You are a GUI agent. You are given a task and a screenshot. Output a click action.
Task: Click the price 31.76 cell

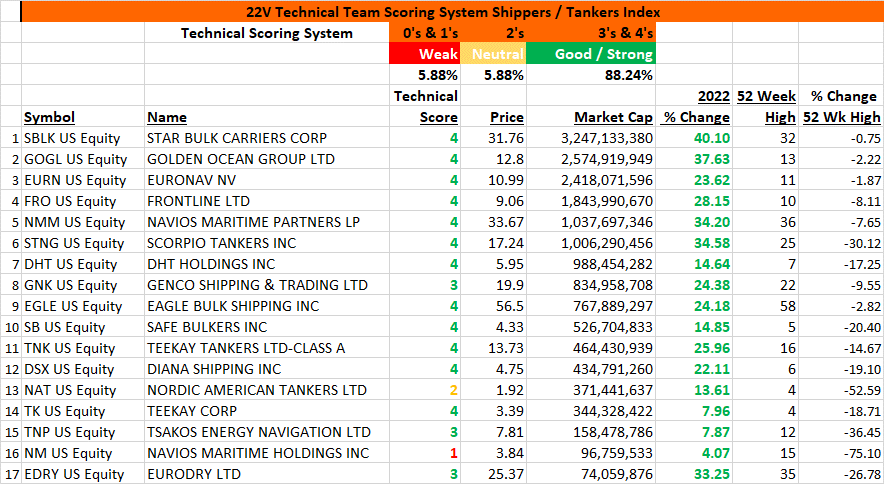[493, 138]
